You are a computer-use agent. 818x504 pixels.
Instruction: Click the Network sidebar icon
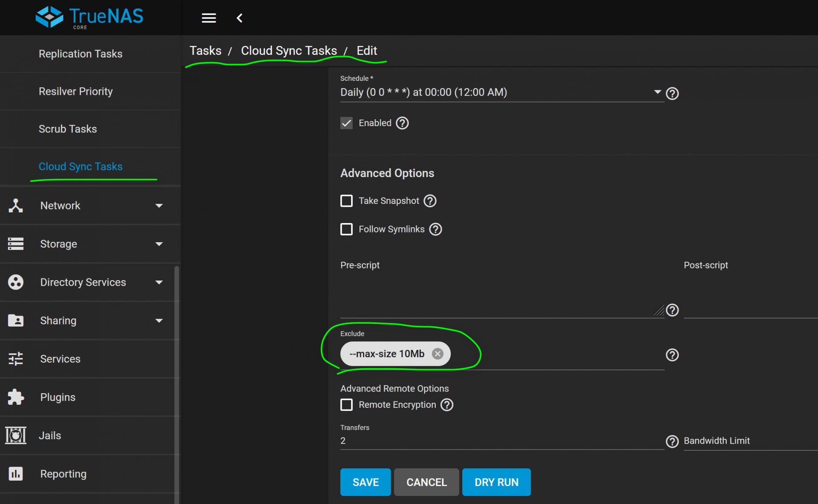pos(16,206)
